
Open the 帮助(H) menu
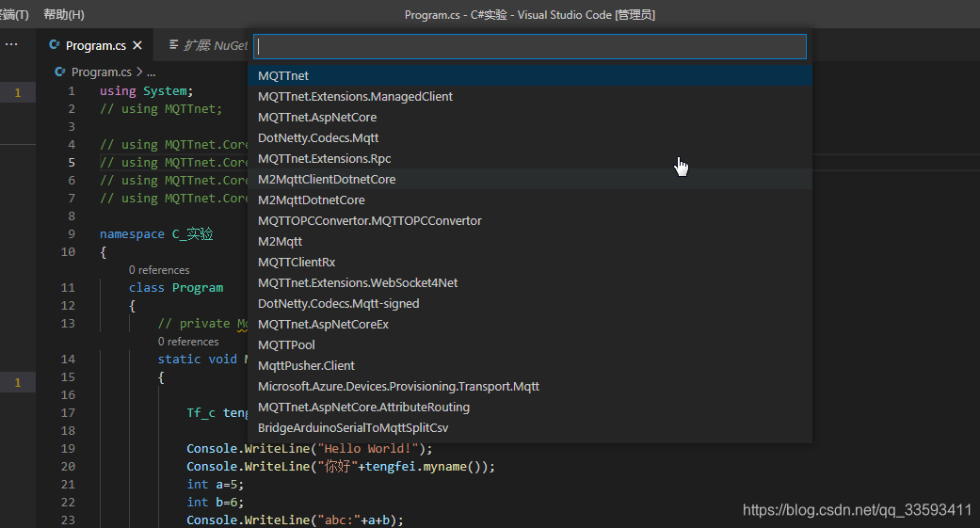click(64, 14)
